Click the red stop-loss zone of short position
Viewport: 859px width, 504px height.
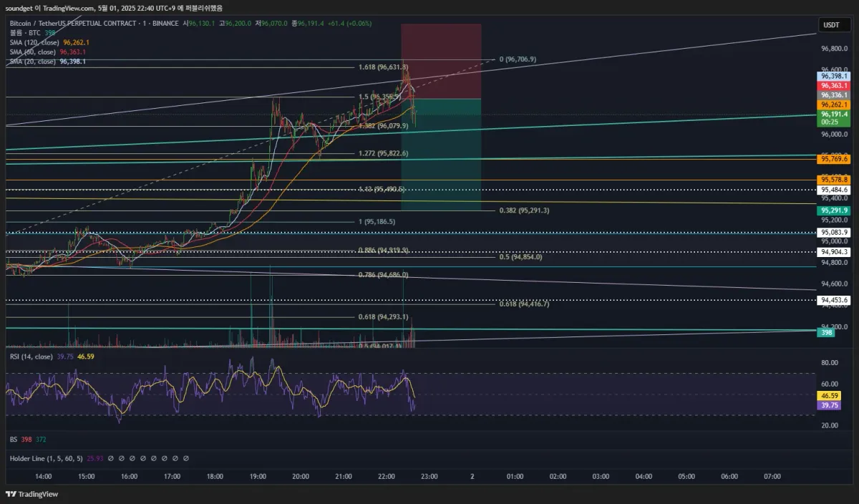click(x=441, y=61)
